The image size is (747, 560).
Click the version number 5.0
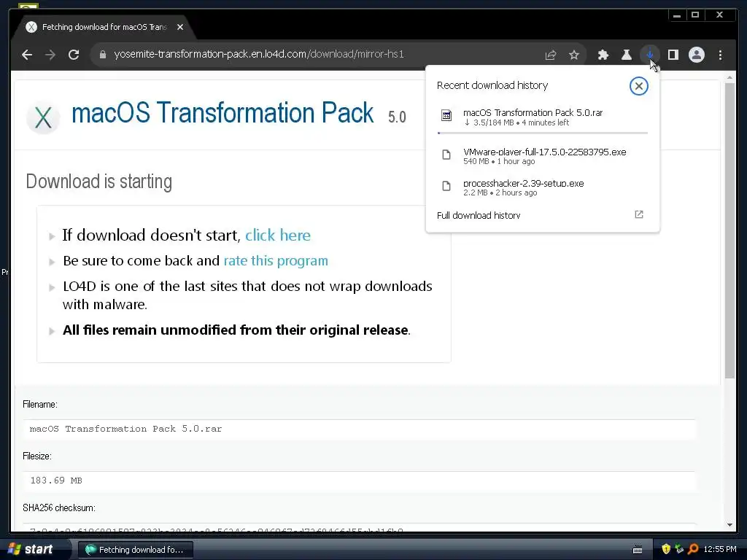(397, 117)
